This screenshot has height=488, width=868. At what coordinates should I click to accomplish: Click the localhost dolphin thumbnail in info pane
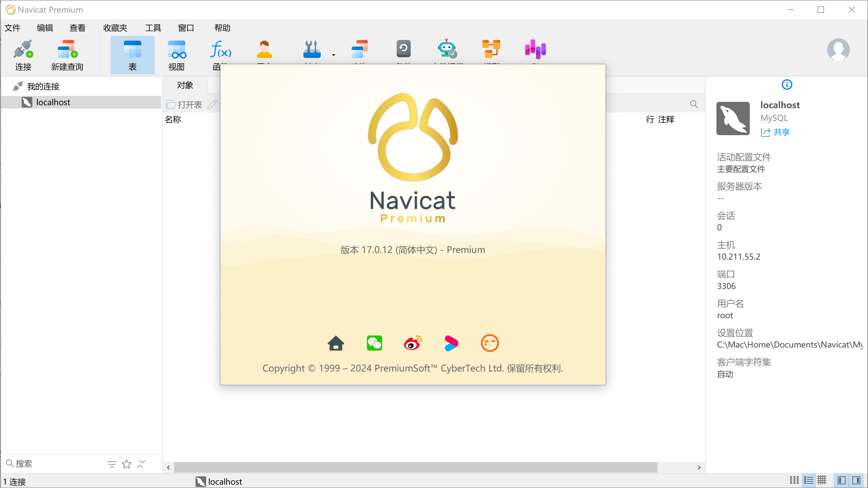pyautogui.click(x=733, y=119)
